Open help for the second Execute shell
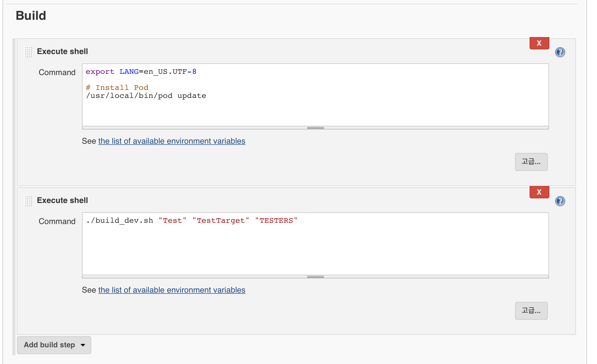This screenshot has height=364, width=597. point(560,201)
